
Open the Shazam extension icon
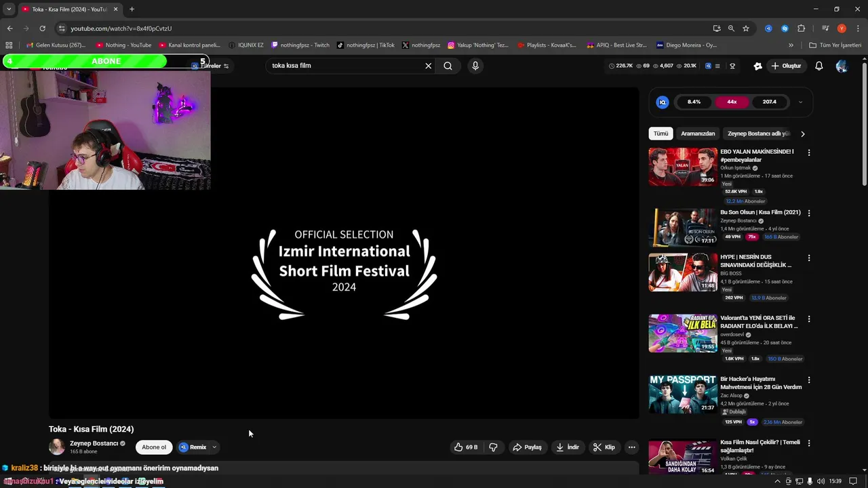tap(785, 28)
